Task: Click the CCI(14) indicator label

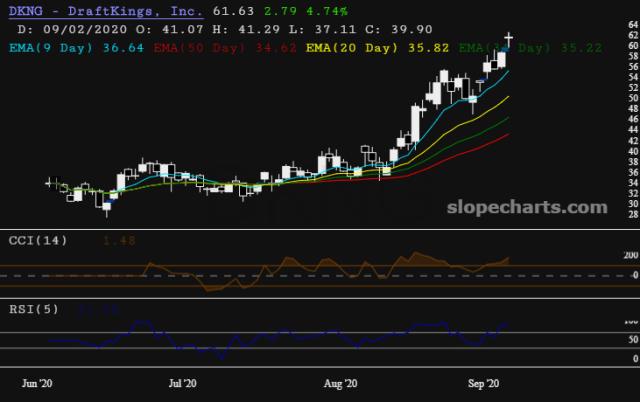Action: [x=37, y=240]
